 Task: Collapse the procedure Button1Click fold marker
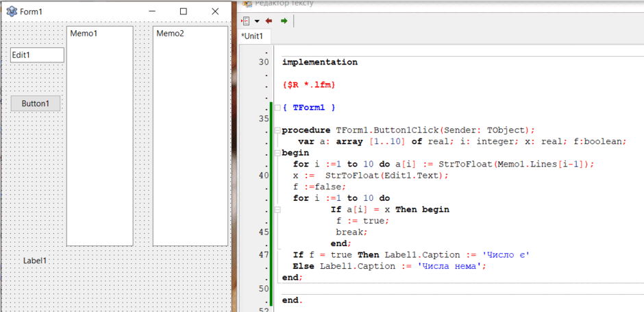pyautogui.click(x=278, y=131)
